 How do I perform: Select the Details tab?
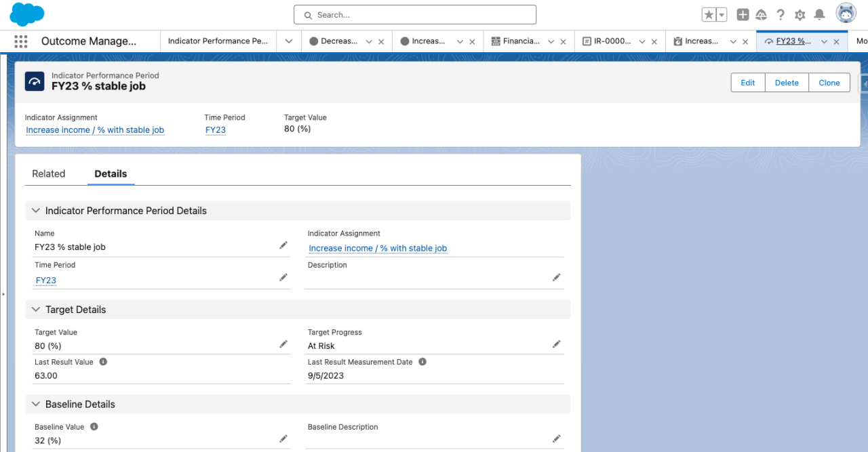click(111, 173)
